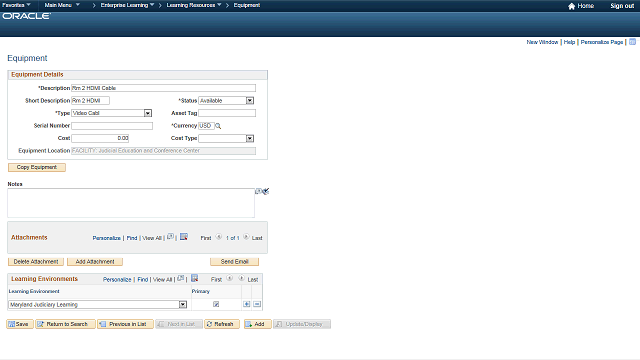Open the Learning Environment dropdown
Image resolution: width=640 pixels, height=360 pixels.
tap(183, 304)
